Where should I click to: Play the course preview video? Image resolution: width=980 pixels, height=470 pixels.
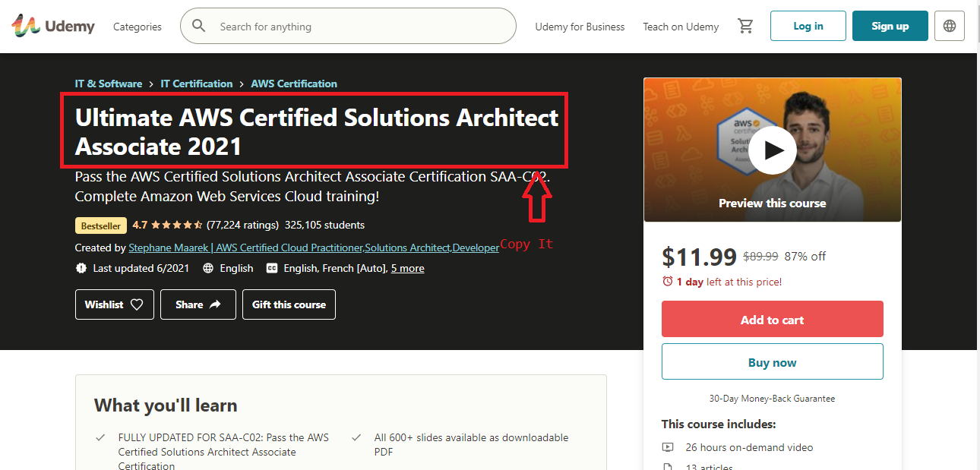(x=772, y=150)
